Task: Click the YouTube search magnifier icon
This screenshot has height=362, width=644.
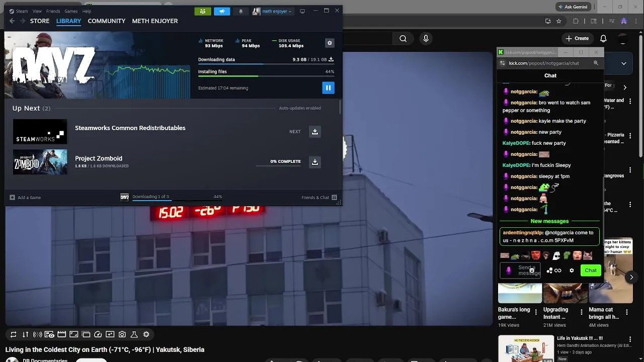Action: click(x=403, y=39)
